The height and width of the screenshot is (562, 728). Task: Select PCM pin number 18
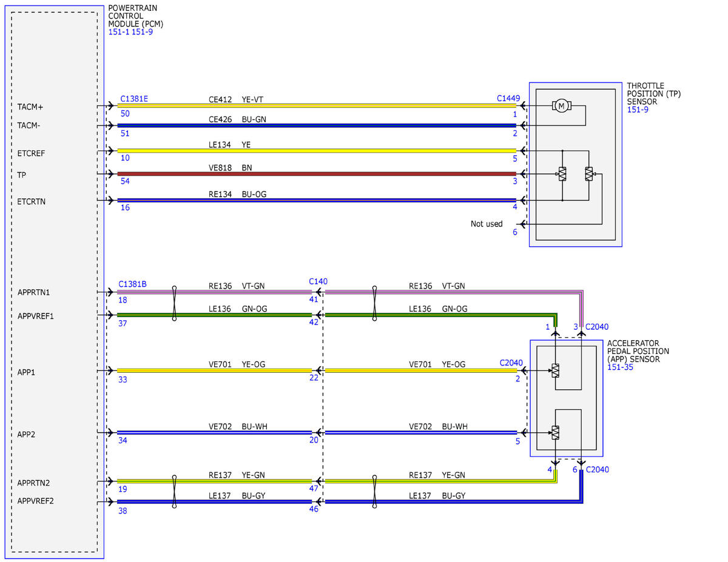(x=123, y=299)
